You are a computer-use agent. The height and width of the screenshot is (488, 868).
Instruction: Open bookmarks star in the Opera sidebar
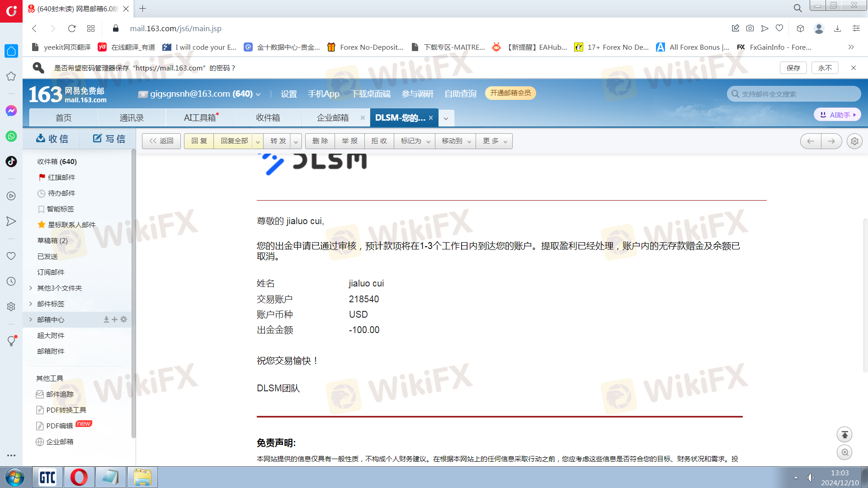(x=11, y=76)
